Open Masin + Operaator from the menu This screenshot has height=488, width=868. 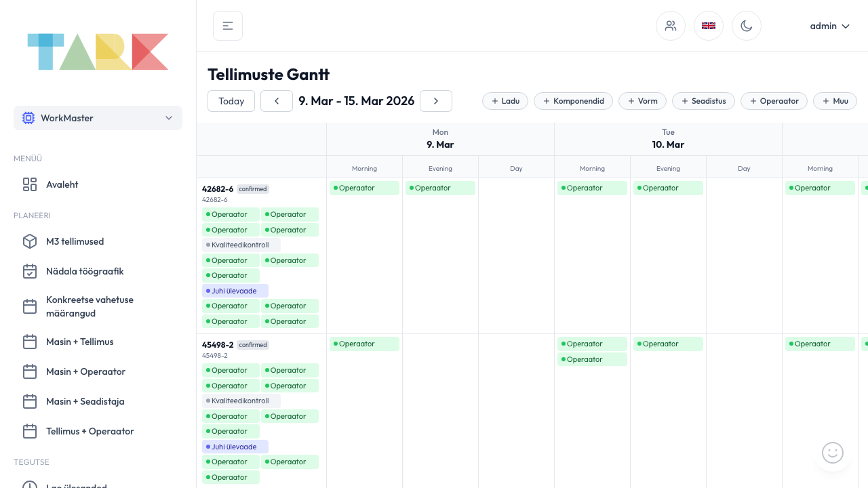[x=85, y=371]
